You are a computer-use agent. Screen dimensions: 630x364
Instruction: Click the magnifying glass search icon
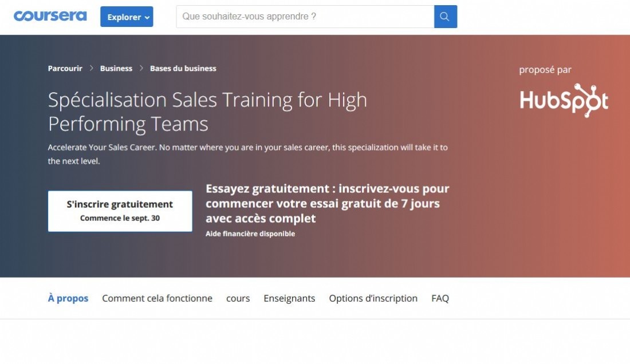pyautogui.click(x=445, y=17)
